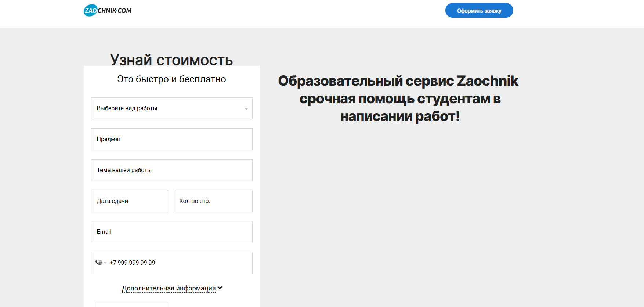Click the blue ZAO circle in the logo
Viewport: 644px width, 307px height.
(90, 10)
